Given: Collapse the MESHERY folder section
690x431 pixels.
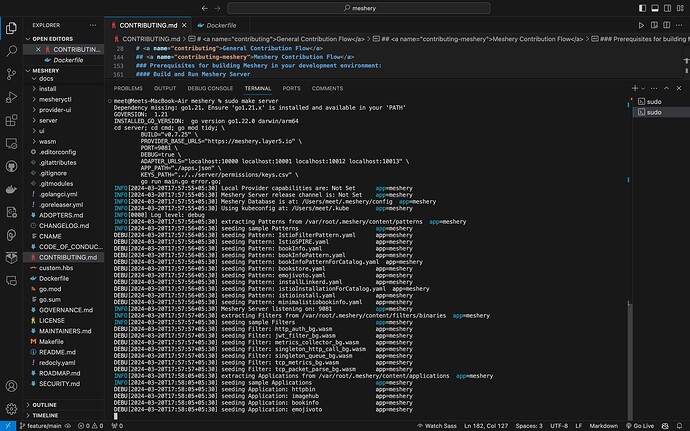Looking at the screenshot, I should tap(64, 70).
